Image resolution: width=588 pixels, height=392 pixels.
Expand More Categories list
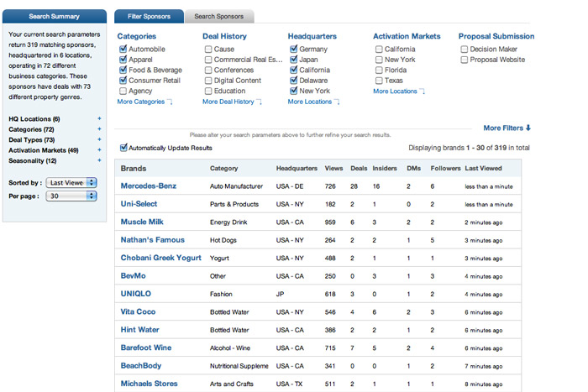144,102
